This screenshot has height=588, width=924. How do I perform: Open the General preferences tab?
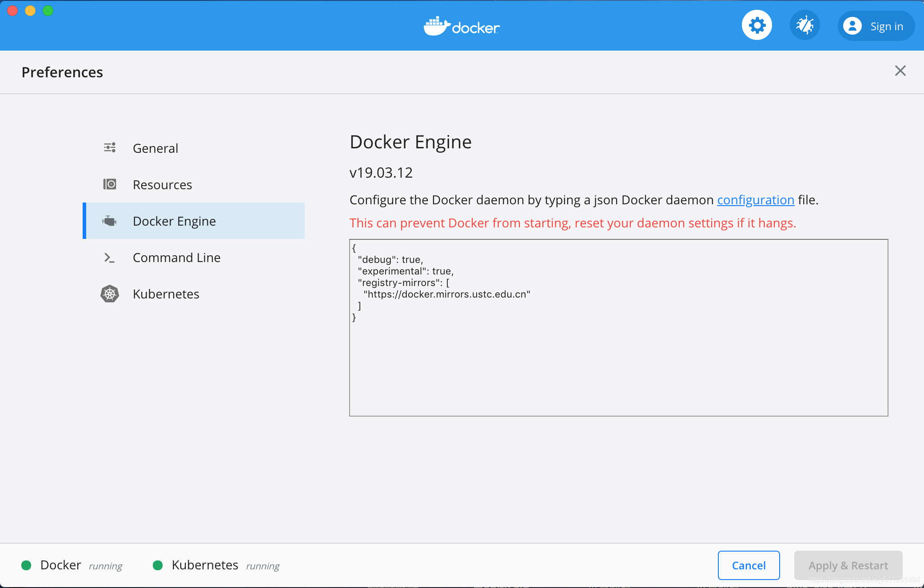tap(155, 148)
